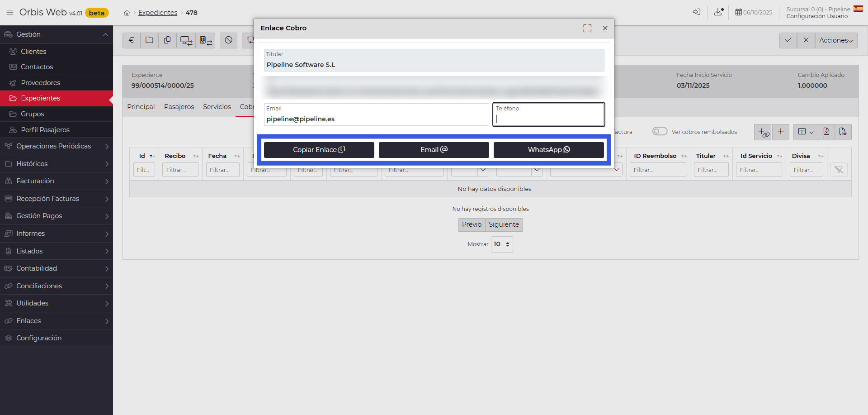Click the X discard button beside Acciones
Image resolution: width=868 pixels, height=415 pixels.
pos(806,40)
